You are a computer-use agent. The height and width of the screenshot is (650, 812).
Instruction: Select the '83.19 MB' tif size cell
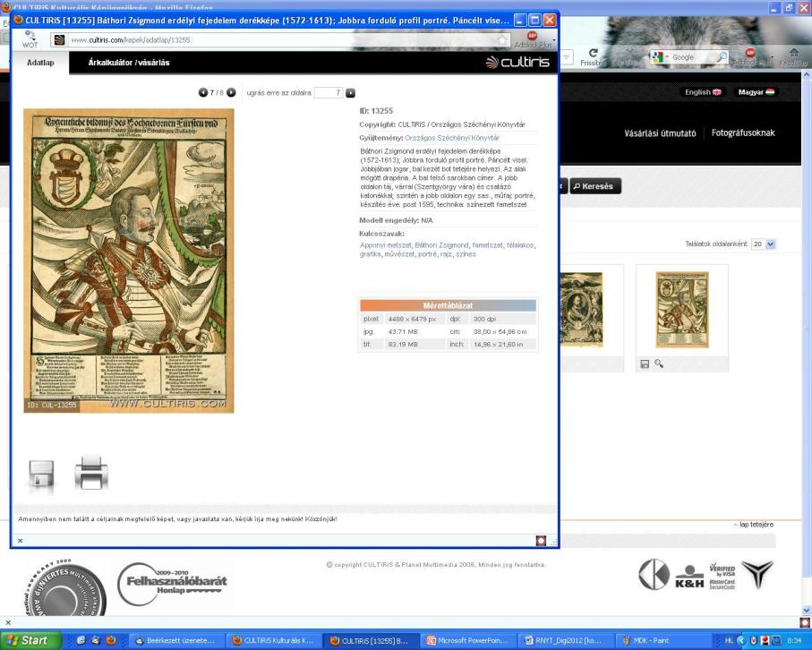415,345
